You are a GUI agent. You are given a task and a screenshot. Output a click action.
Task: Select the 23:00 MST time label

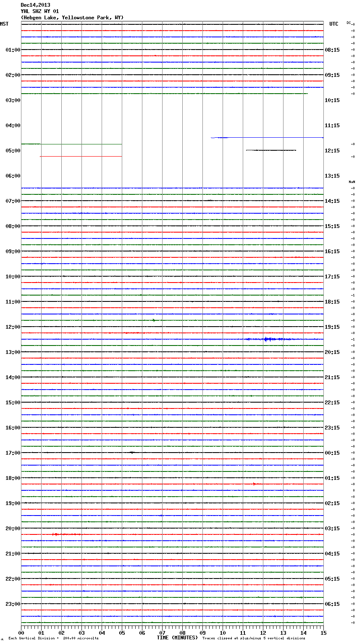(13, 604)
